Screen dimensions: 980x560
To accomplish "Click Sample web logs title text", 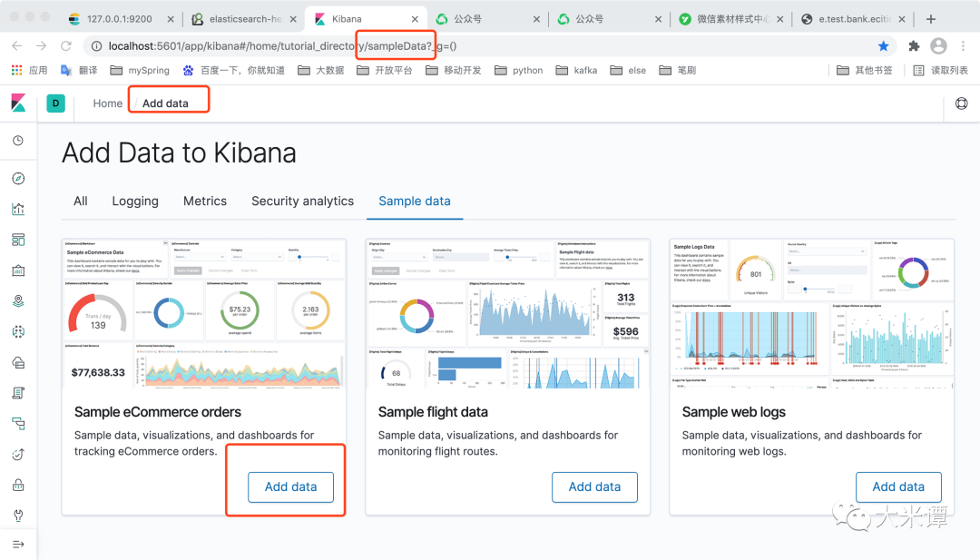I will (734, 412).
